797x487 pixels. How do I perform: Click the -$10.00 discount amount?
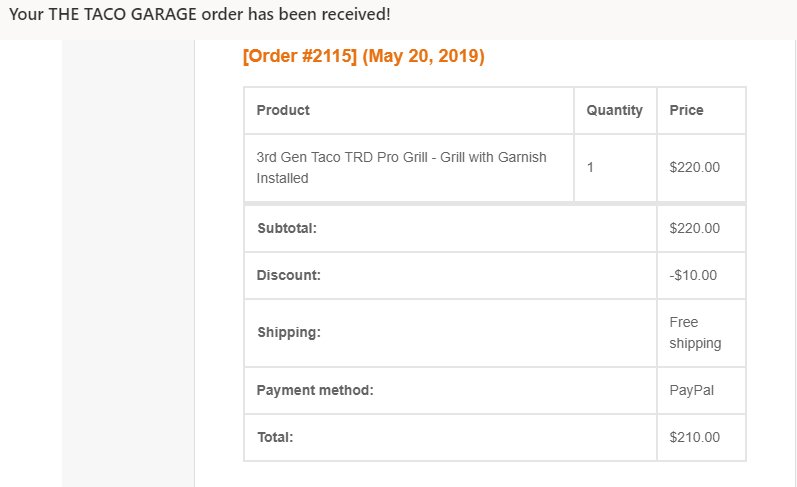(693, 275)
